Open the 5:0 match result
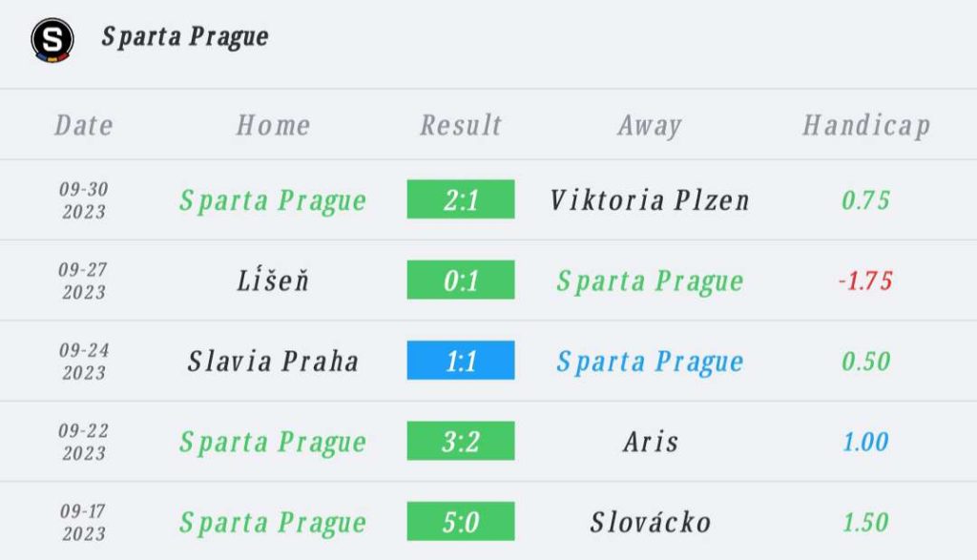Viewport: 977px width, 560px height. (x=461, y=522)
